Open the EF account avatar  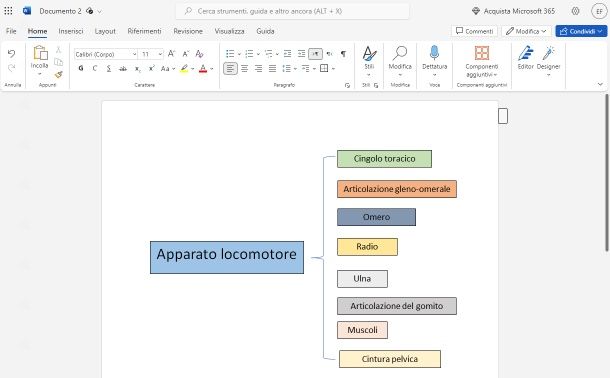tap(599, 11)
